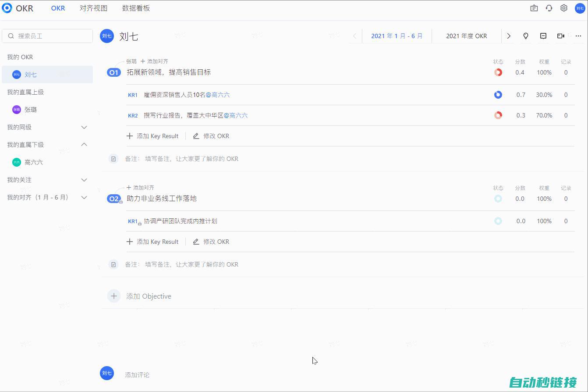Switch to the OKR tab
Screen dimensions: 588x392
(58, 8)
